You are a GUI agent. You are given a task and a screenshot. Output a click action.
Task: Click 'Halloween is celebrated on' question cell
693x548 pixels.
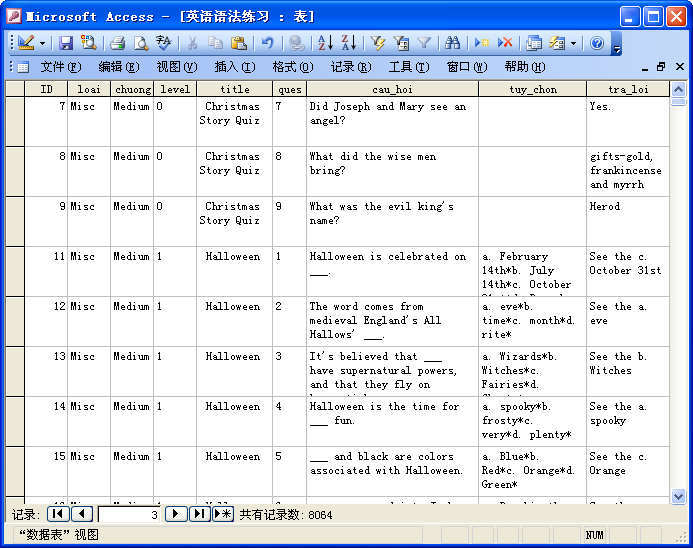[392, 271]
